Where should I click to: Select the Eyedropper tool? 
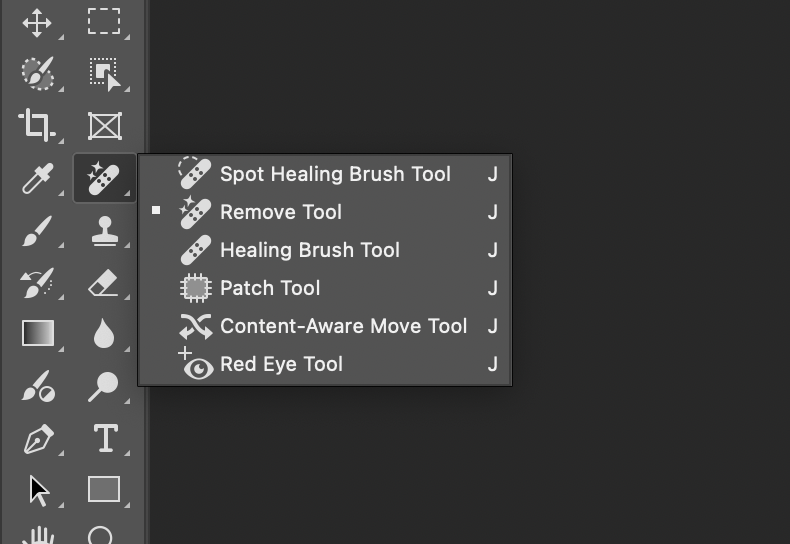pyautogui.click(x=37, y=180)
